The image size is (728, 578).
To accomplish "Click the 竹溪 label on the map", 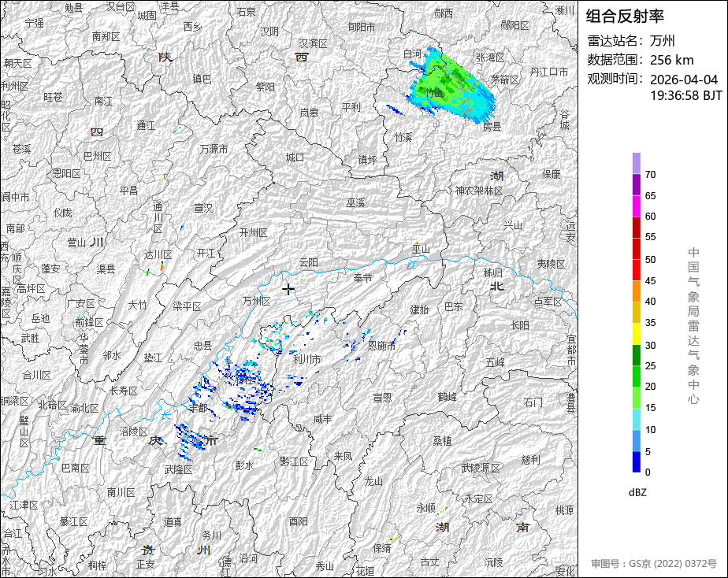I will coord(403,137).
